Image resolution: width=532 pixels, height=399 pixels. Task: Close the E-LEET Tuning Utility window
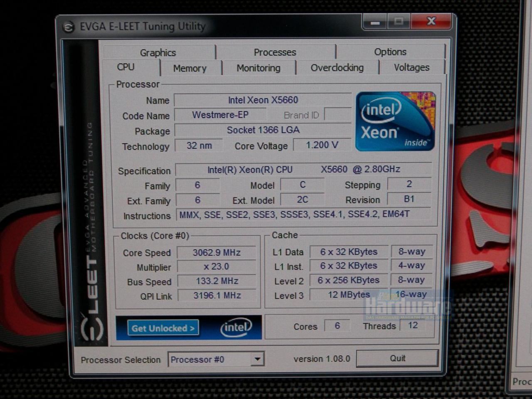pyautogui.click(x=431, y=21)
